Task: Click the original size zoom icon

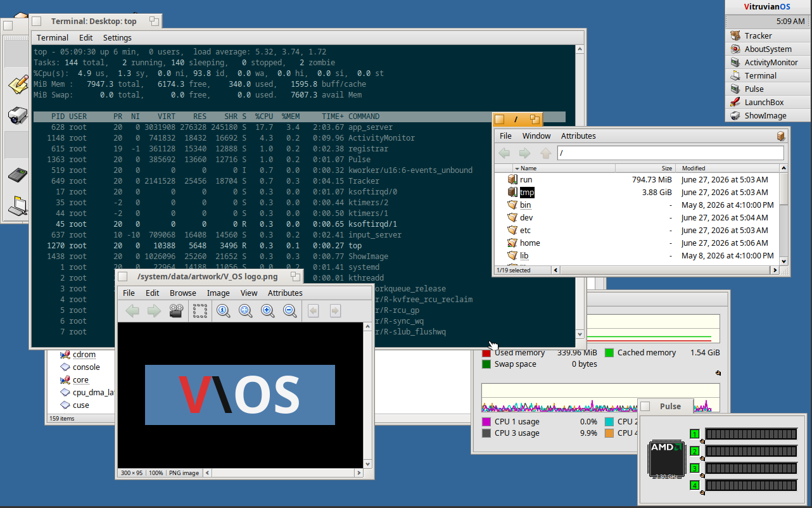Action: [224, 311]
